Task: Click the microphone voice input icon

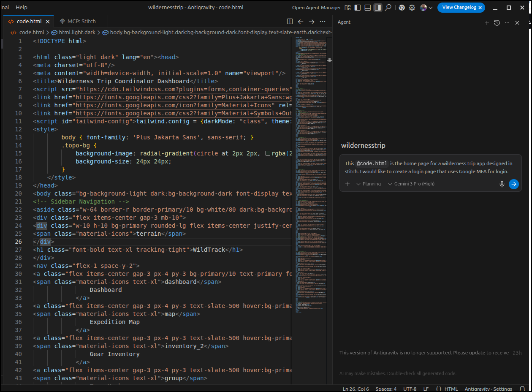Action: click(x=502, y=184)
